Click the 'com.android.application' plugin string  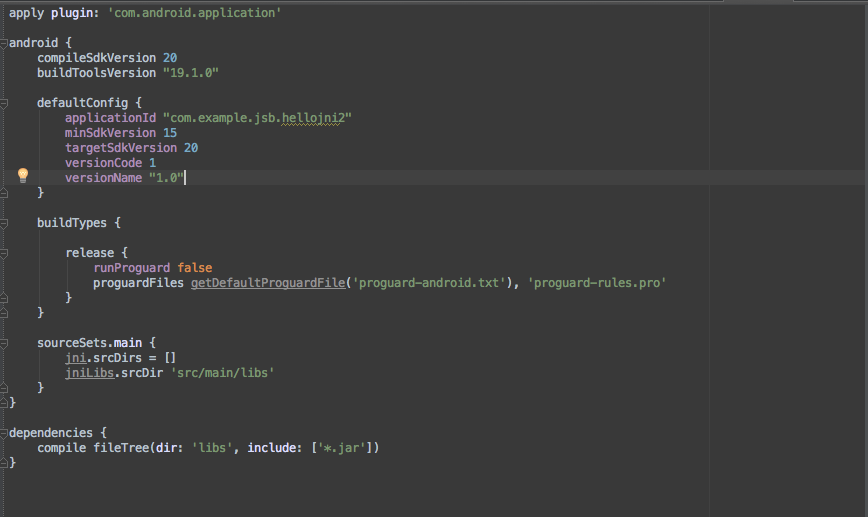[x=194, y=13]
